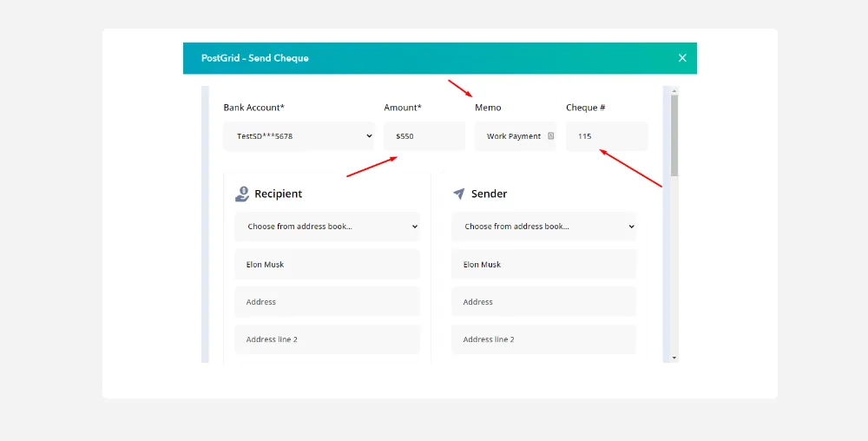Click Recipient name field with Elon Musk
This screenshot has height=441, width=868.
click(x=327, y=265)
